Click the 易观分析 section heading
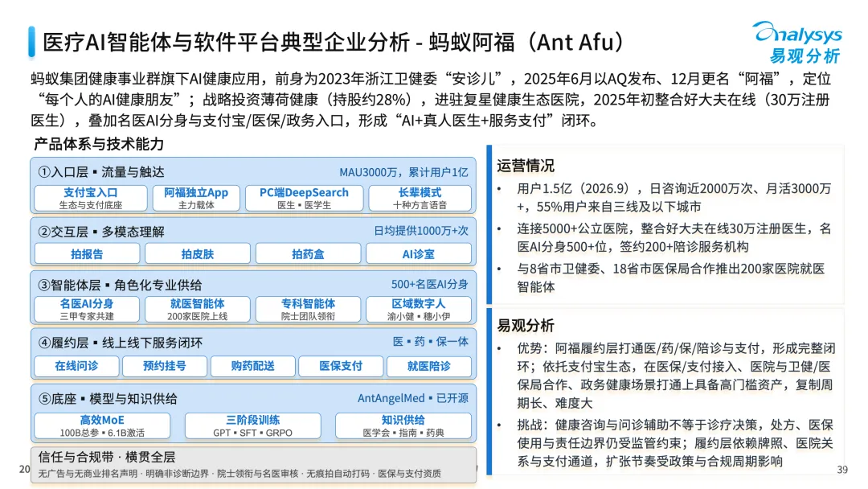Image resolution: width=868 pixels, height=489 pixels. [525, 326]
